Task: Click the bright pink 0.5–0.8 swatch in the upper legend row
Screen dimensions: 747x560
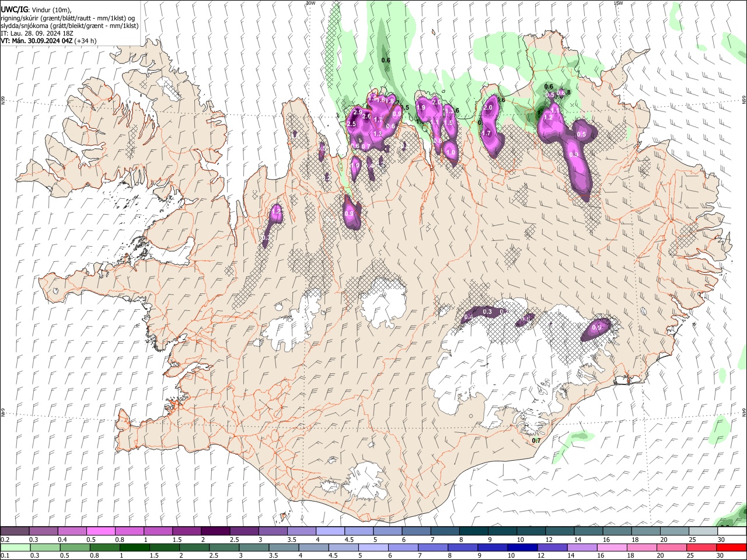Action: [101, 531]
